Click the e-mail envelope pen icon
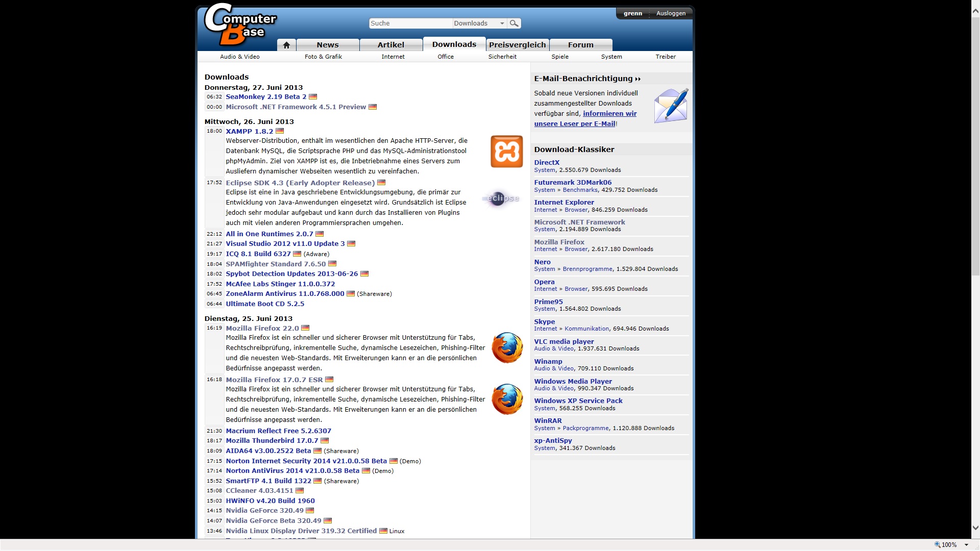Viewport: 980px width, 551px height. click(x=671, y=106)
